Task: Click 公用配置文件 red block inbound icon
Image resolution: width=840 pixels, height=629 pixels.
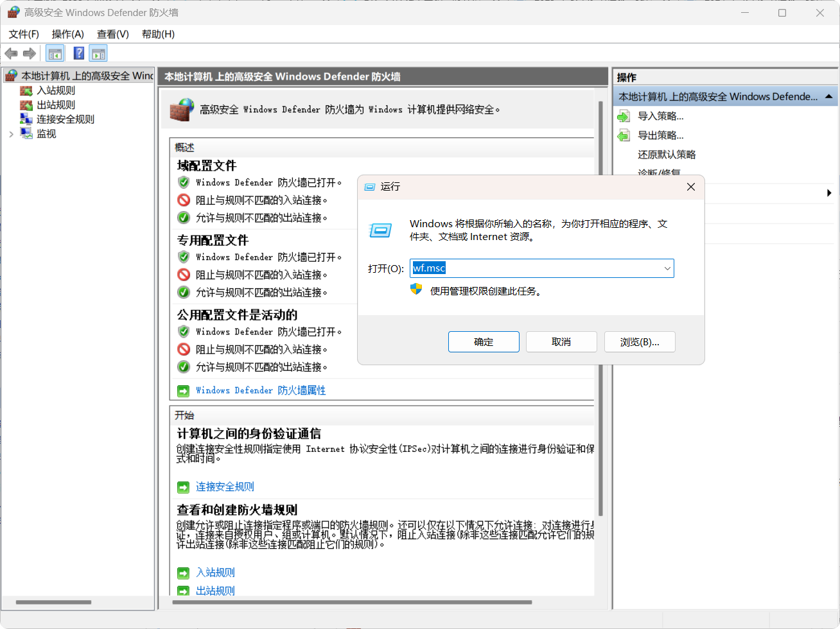Action: (184, 349)
